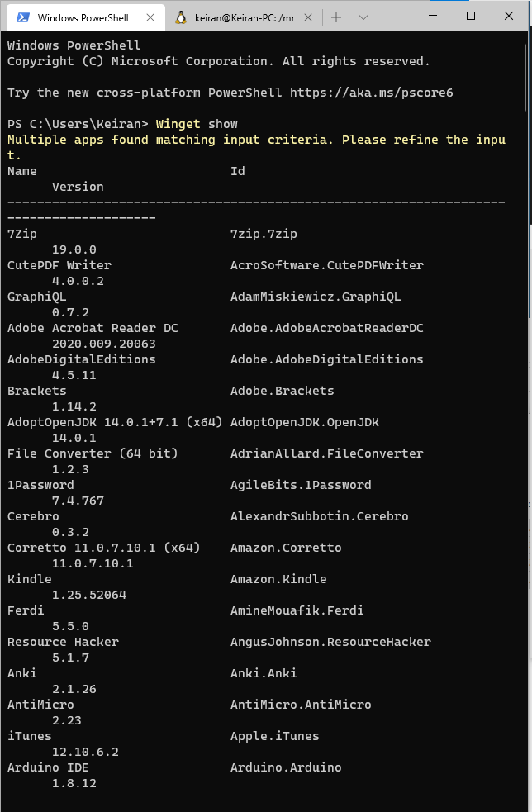Expand the new tab profile dropdown chevron
Screen dimensions: 532x812
coord(363,17)
